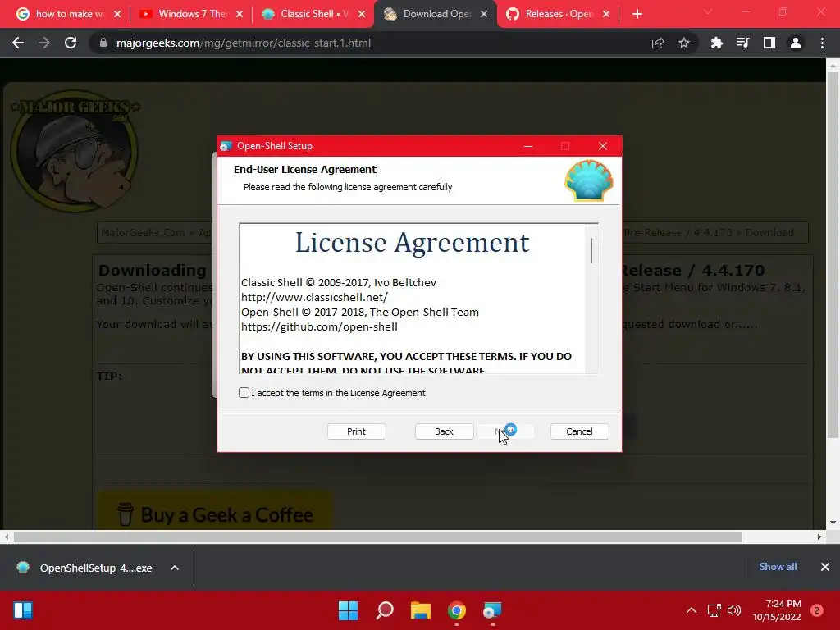
Task: Click the license text scrollbar thumb
Action: pos(591,251)
